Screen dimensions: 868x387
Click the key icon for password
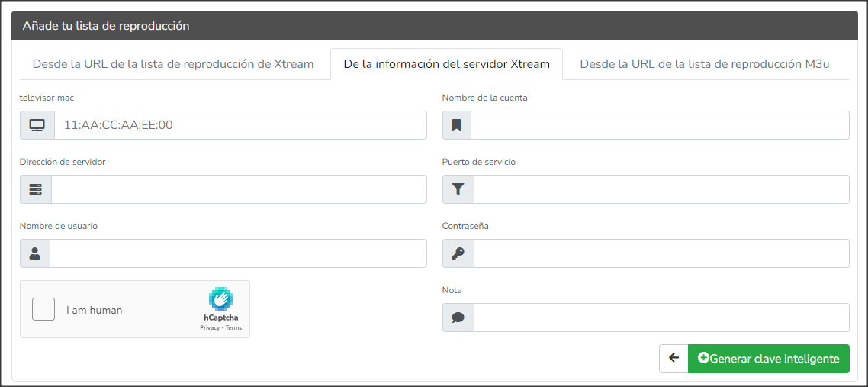458,253
